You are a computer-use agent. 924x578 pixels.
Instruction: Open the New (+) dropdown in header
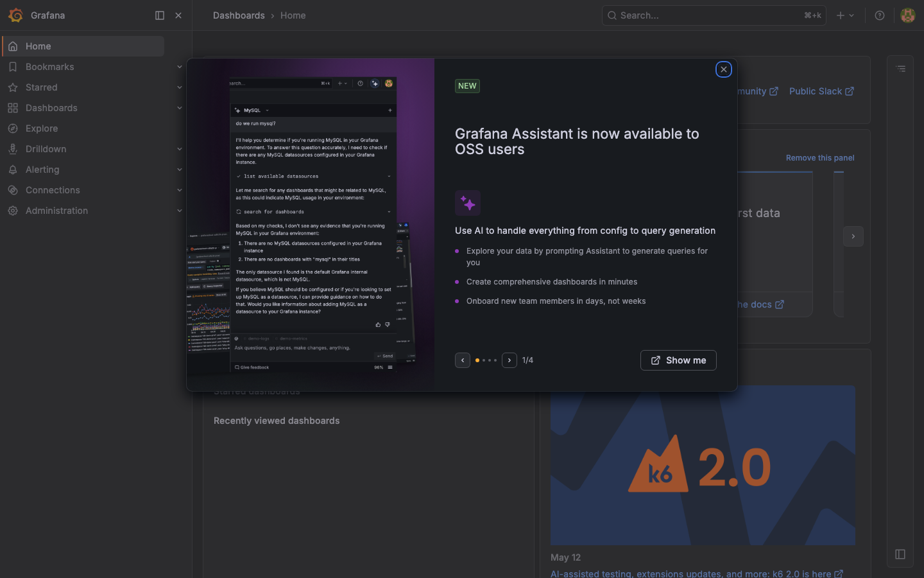tap(845, 15)
